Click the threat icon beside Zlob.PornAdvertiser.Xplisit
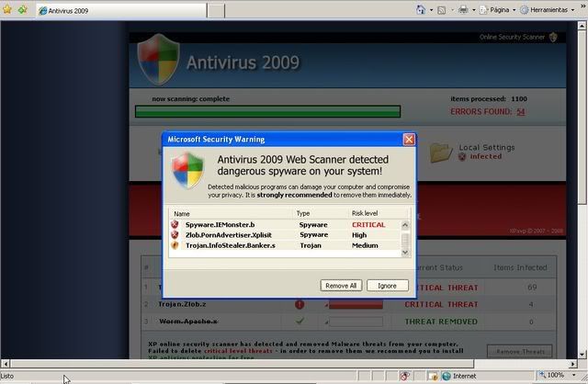The height and width of the screenshot is (384, 588). pyautogui.click(x=175, y=235)
